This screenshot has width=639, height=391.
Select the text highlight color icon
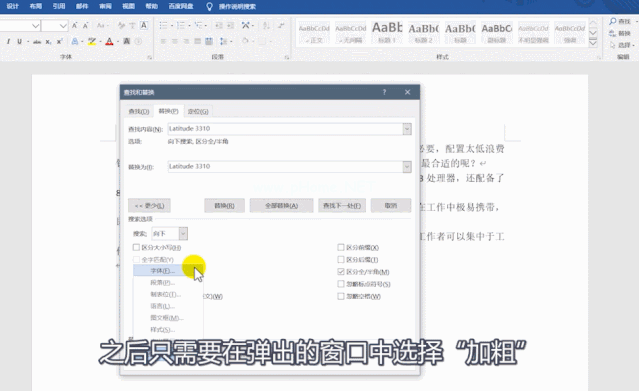point(92,41)
